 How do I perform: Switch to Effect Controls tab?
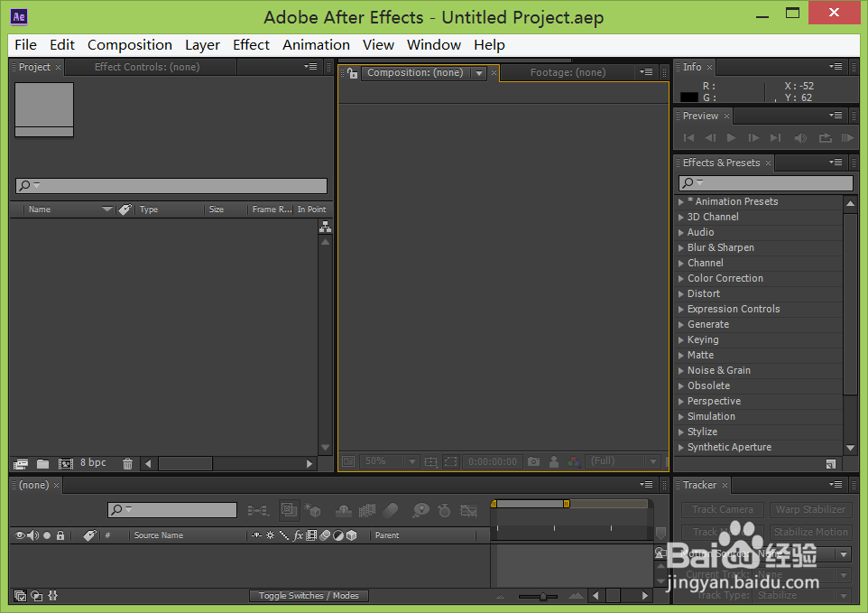pyautogui.click(x=147, y=67)
